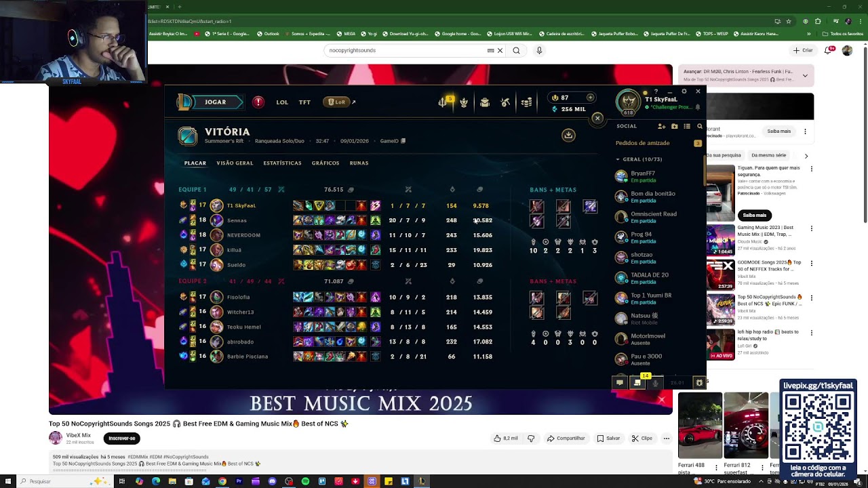Open the chat bubble icon at bottom of Social
The height and width of the screenshot is (488, 868).
tap(619, 383)
